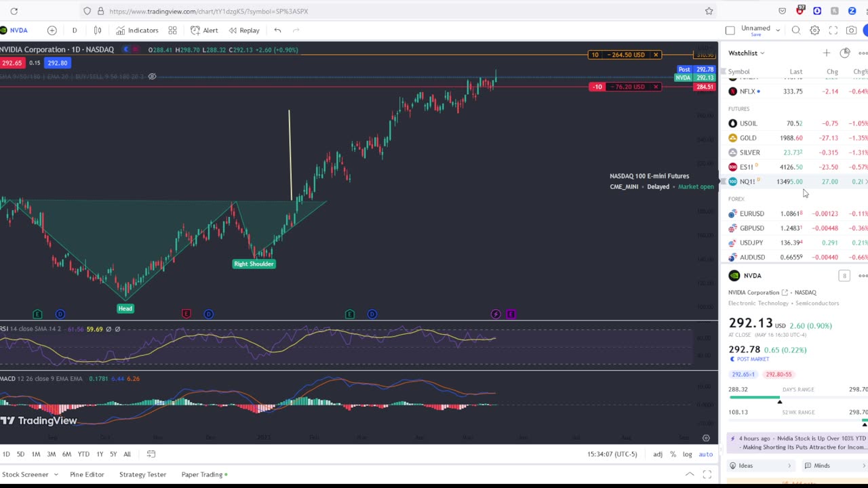This screenshot has height=488, width=868.
Task: Undo the last chart action
Action: pos(277,30)
